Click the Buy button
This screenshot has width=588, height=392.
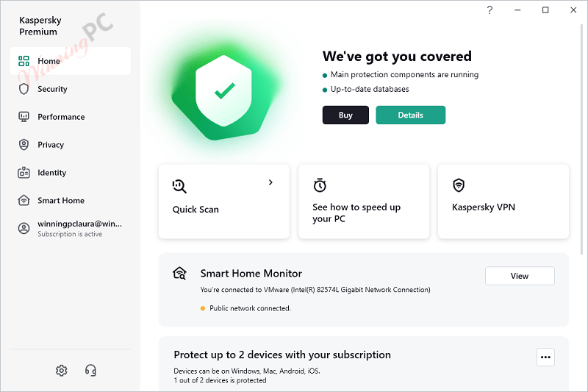tap(345, 115)
